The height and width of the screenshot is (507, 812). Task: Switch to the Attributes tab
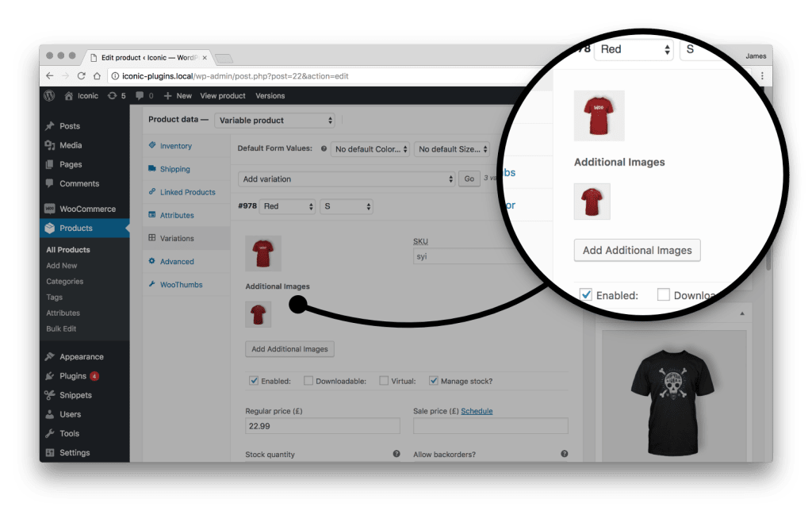(x=177, y=215)
